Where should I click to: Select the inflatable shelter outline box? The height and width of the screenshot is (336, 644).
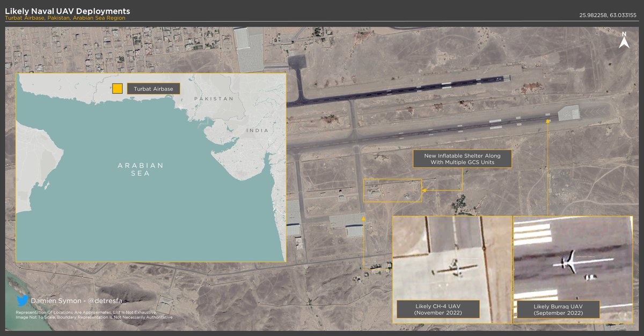tap(392, 189)
